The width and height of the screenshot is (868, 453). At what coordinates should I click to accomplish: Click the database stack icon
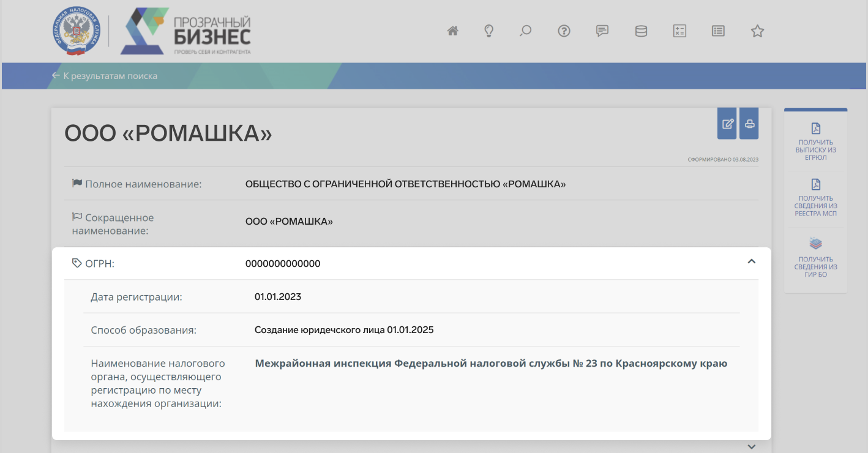tap(641, 31)
